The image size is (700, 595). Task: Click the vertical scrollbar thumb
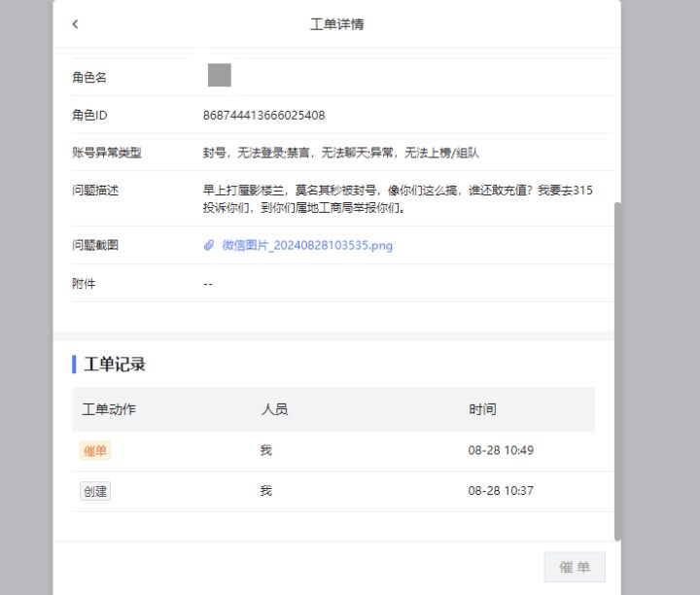point(617,371)
